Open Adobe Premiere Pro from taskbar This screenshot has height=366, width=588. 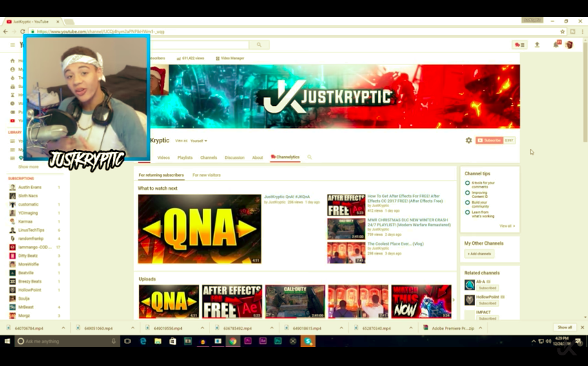point(248,341)
